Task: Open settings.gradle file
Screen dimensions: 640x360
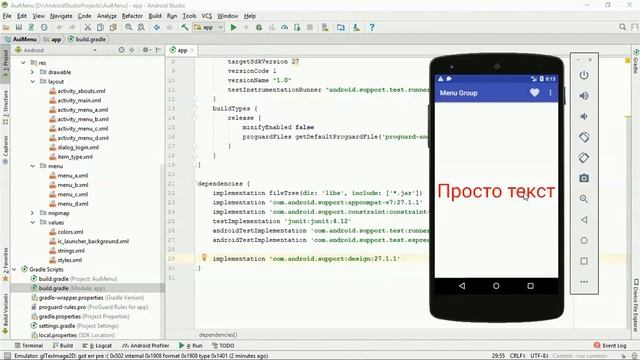Action: pyautogui.click(x=75, y=326)
